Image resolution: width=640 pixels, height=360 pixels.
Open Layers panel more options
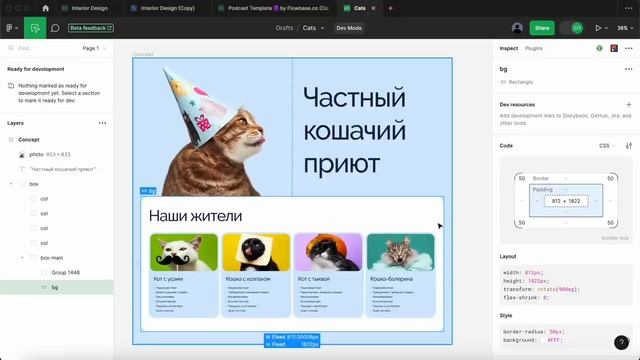click(102, 123)
